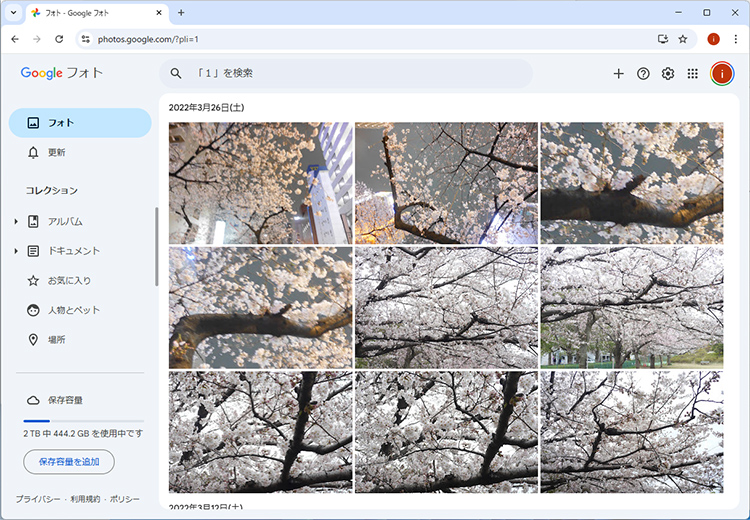Image resolution: width=750 pixels, height=520 pixels.
Task: Expand the ドキュメント section arrow
Action: tap(16, 251)
